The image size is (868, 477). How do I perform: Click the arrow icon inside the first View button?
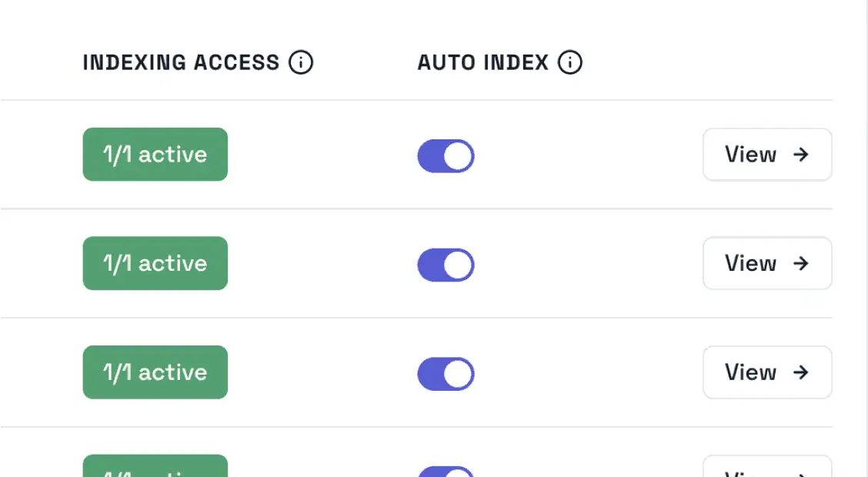pyautogui.click(x=802, y=155)
